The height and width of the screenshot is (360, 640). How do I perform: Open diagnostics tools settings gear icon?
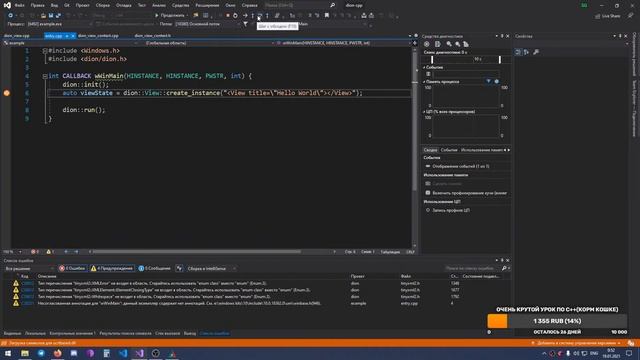[427, 44]
